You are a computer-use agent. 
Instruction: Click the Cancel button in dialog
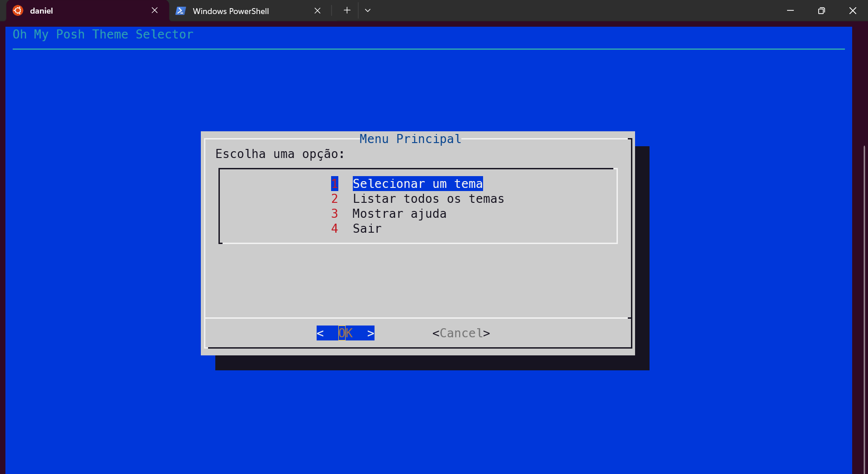[461, 333]
